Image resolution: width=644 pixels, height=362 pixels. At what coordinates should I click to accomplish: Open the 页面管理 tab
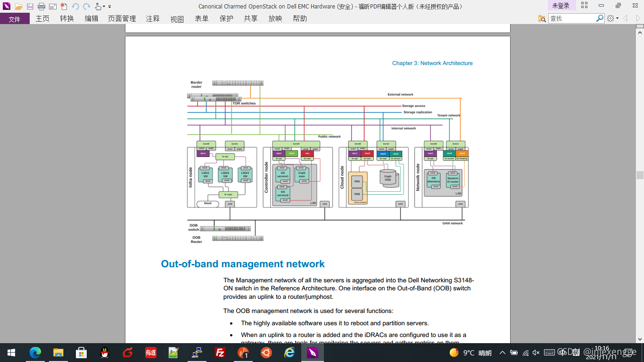point(122,19)
